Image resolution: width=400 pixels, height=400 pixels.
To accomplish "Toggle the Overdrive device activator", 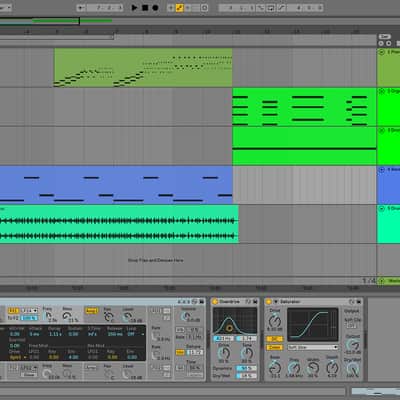I will click(x=215, y=302).
